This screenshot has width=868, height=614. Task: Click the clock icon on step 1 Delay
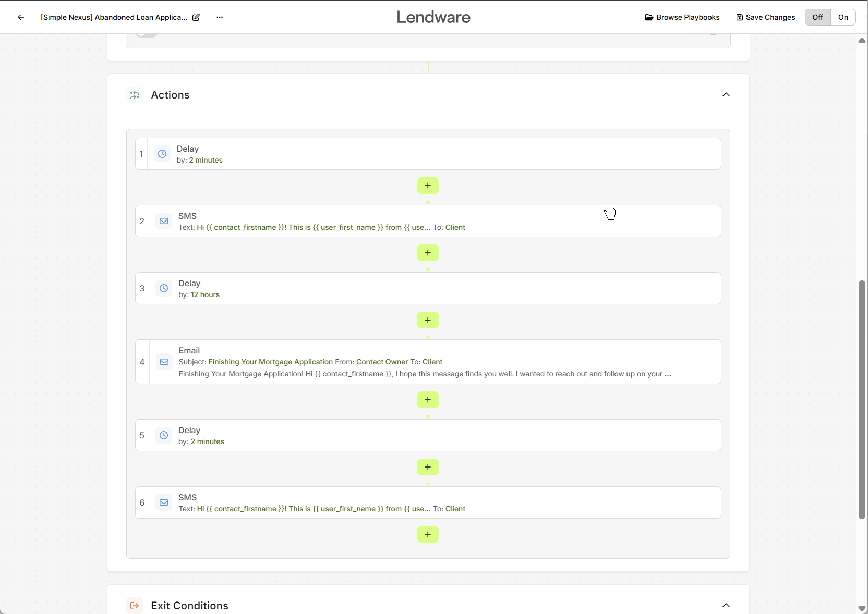coord(162,154)
